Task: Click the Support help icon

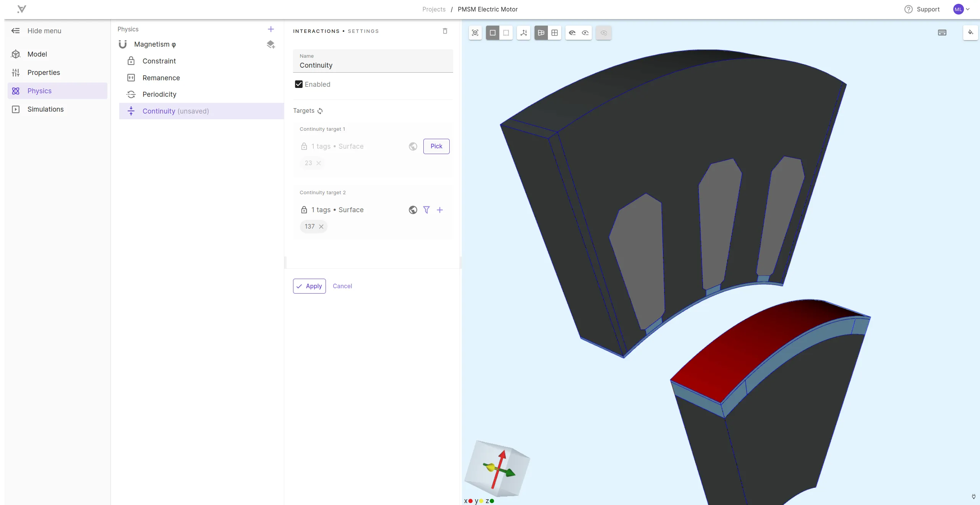Action: (x=909, y=9)
